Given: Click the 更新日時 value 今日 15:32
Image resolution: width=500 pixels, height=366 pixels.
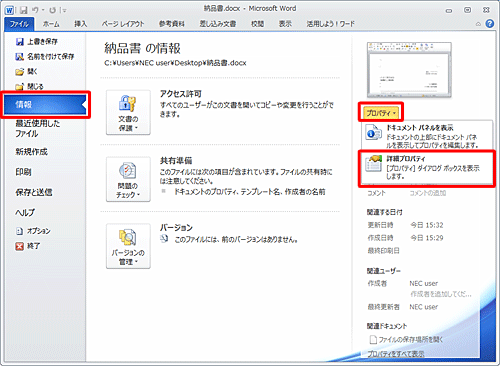Looking at the screenshot, I should pyautogui.click(x=427, y=225).
